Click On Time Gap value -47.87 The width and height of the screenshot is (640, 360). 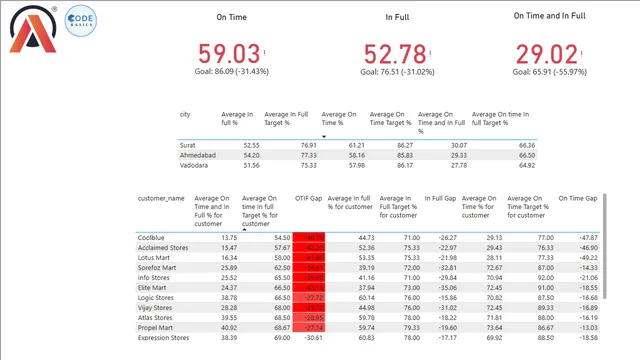(x=588, y=238)
